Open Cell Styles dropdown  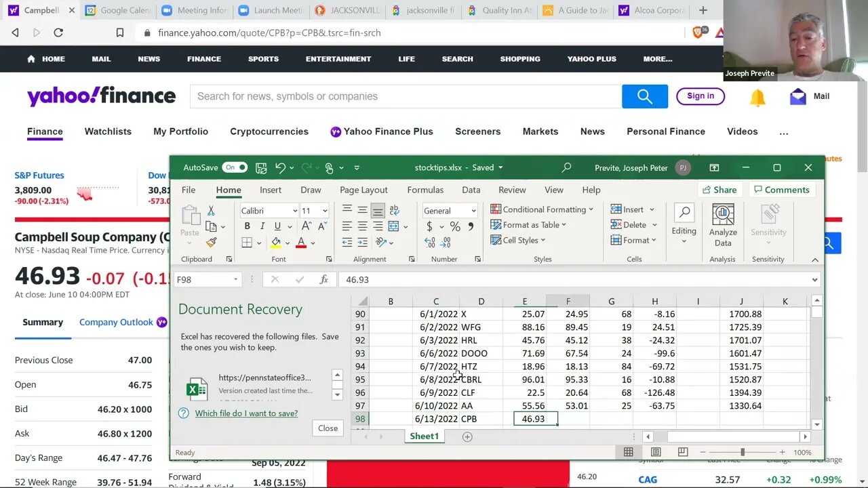(x=518, y=240)
